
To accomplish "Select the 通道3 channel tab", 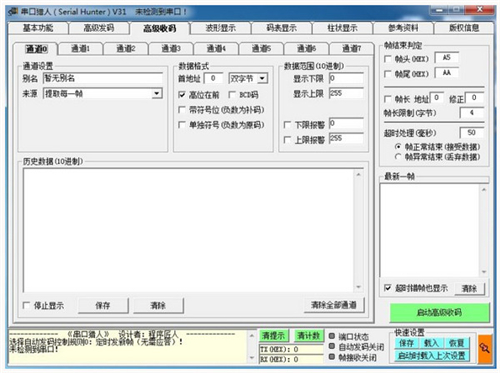I will coord(171,49).
